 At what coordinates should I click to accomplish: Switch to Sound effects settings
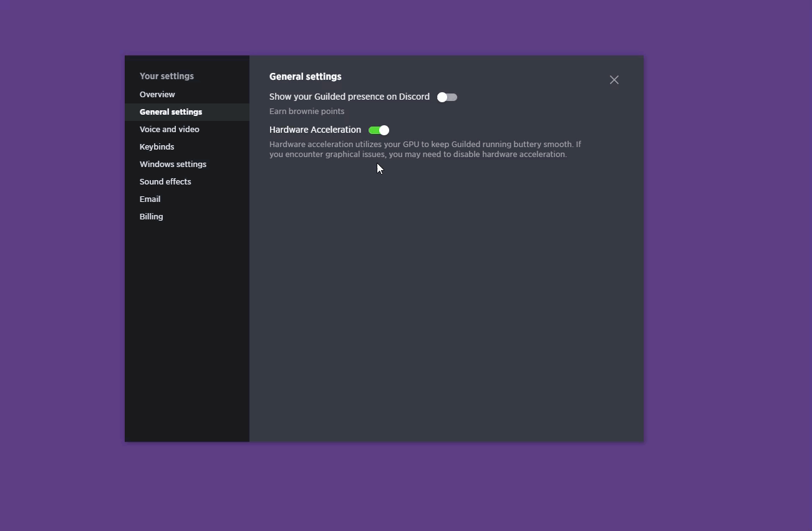point(187,182)
